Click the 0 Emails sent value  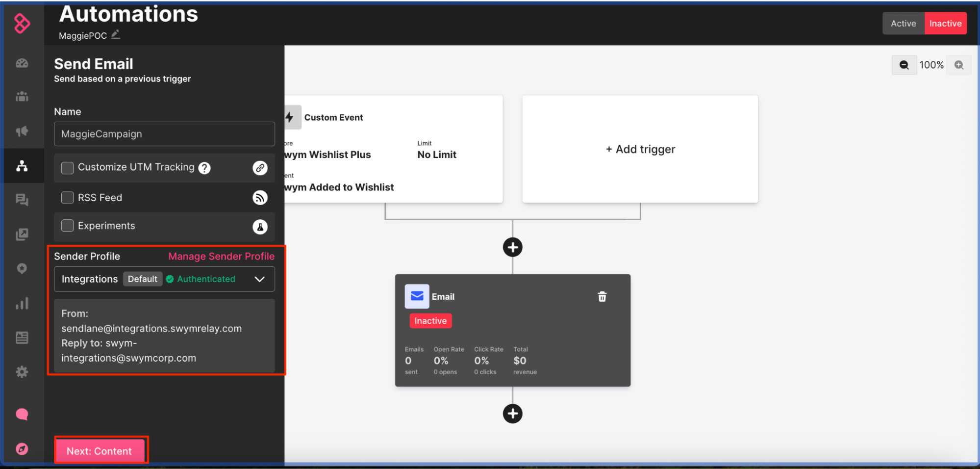tap(408, 361)
